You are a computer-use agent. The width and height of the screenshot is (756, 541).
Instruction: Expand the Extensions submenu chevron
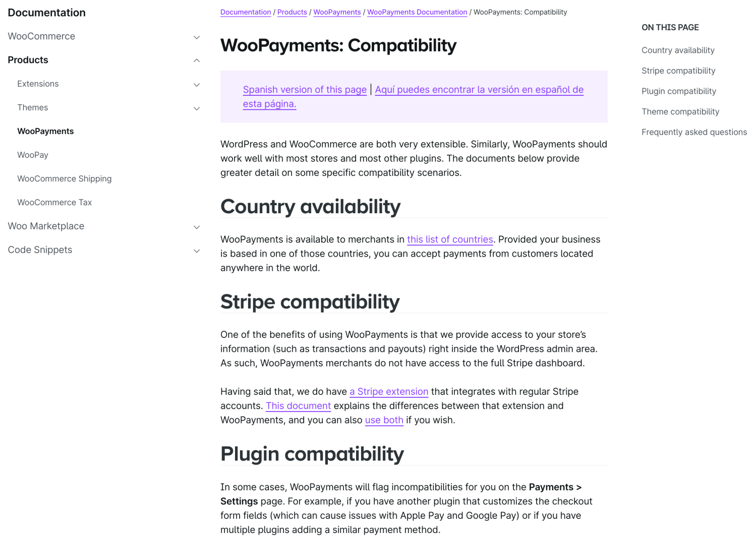[197, 85]
